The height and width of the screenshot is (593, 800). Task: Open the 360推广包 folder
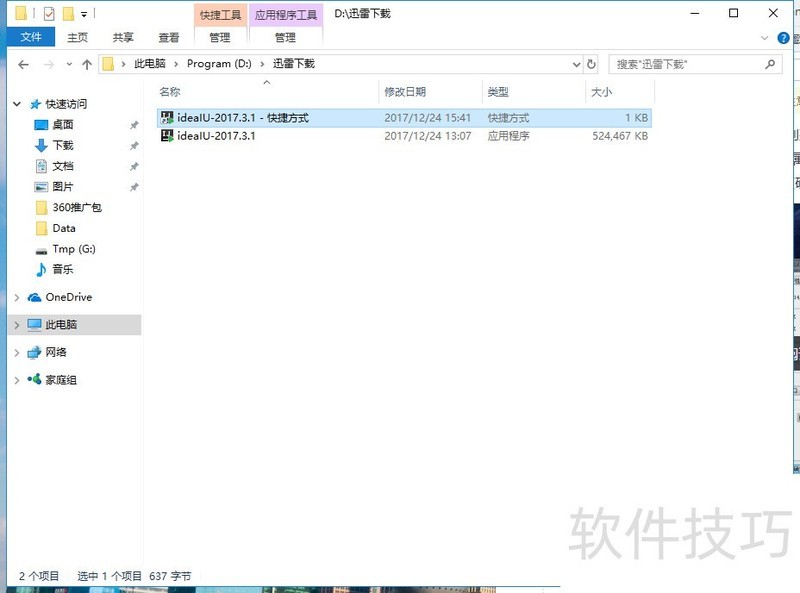point(77,207)
